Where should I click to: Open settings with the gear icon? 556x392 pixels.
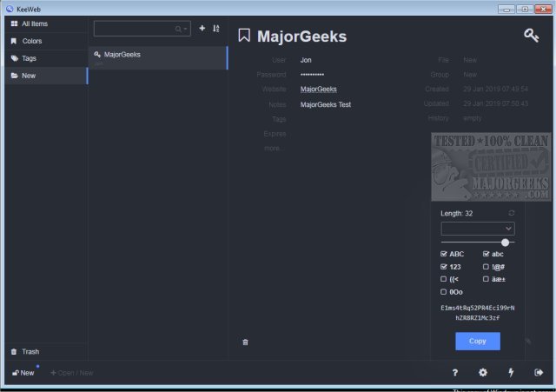point(483,373)
